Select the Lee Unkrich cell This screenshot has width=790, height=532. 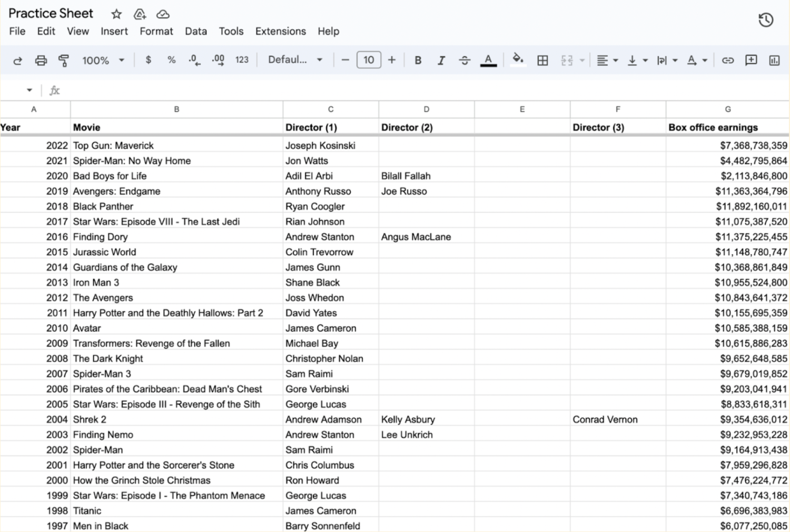point(426,435)
